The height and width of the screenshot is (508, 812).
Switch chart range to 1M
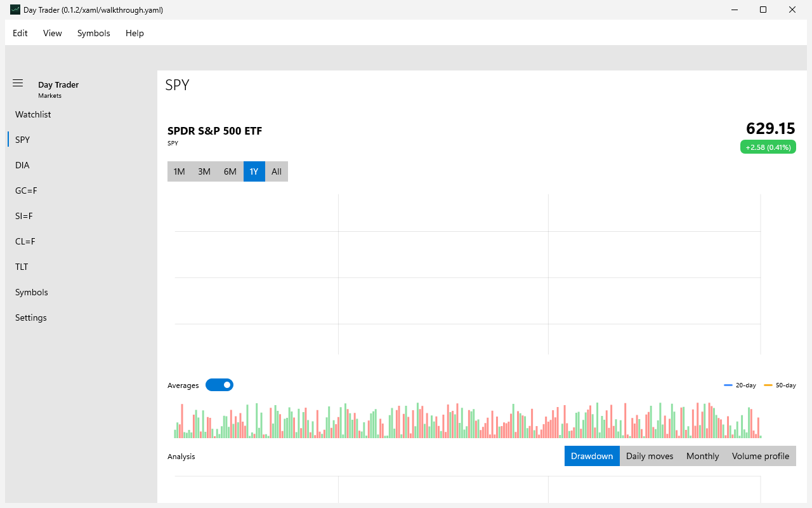[180, 171]
